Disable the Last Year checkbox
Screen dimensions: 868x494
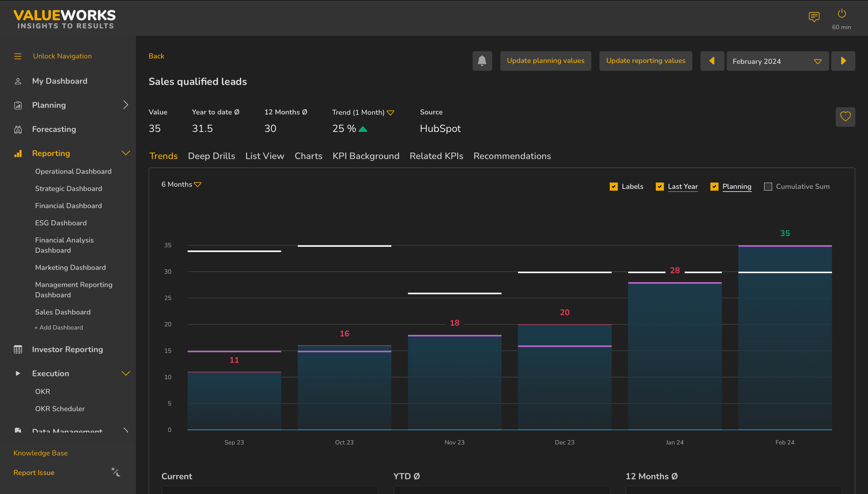(x=659, y=187)
